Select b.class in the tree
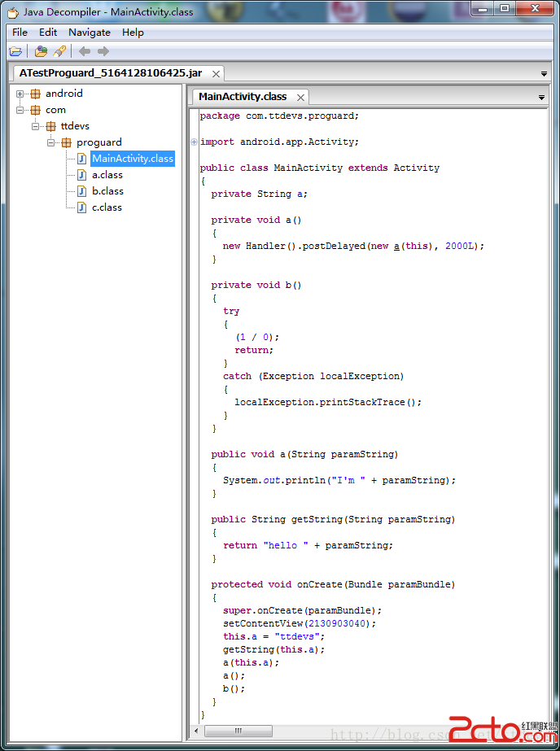The image size is (560, 751). coord(107,191)
